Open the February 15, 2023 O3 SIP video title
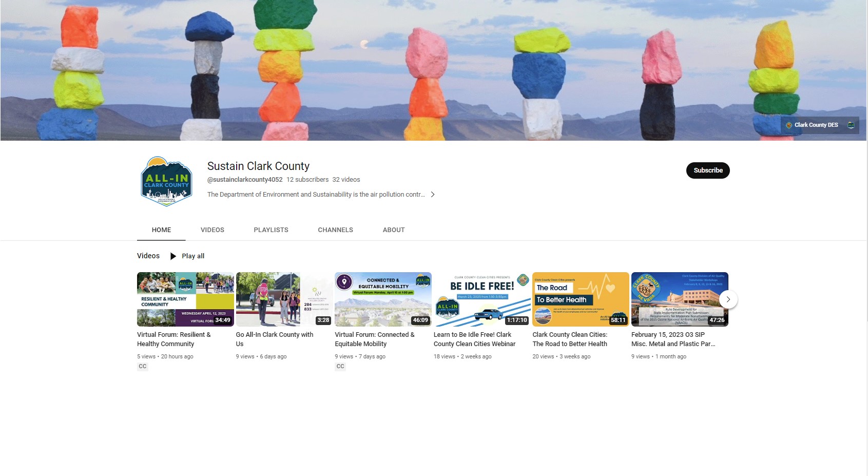The width and height of the screenshot is (868, 476). point(673,339)
